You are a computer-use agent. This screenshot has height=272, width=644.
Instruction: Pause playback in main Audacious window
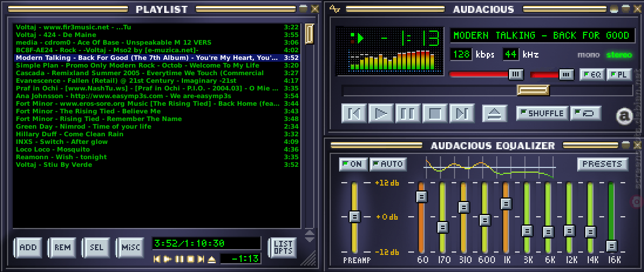(x=408, y=113)
